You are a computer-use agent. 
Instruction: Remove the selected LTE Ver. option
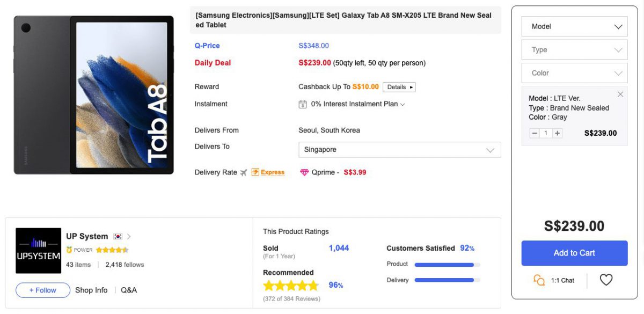[620, 94]
